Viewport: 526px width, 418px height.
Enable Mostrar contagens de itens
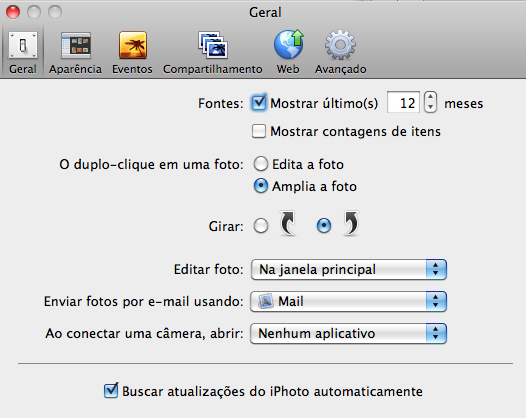click(x=259, y=131)
